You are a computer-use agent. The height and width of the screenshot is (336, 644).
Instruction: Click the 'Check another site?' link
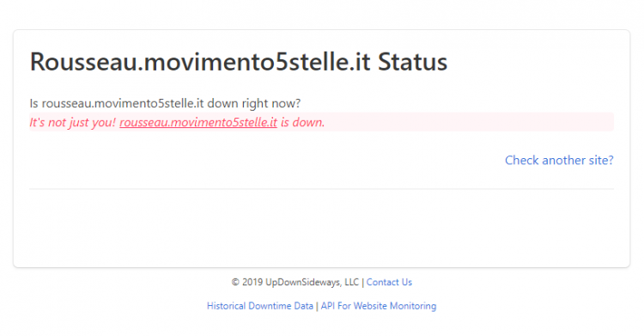pyautogui.click(x=559, y=160)
